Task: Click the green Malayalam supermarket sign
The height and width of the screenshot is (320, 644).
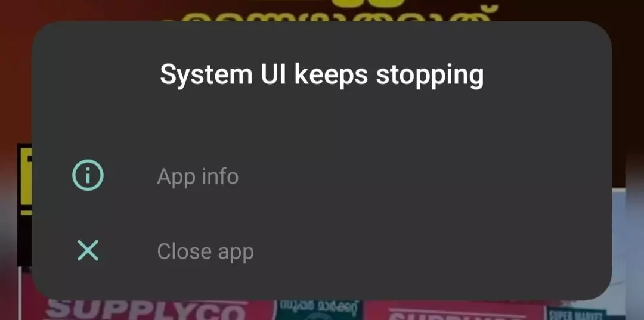Action: tap(318, 310)
